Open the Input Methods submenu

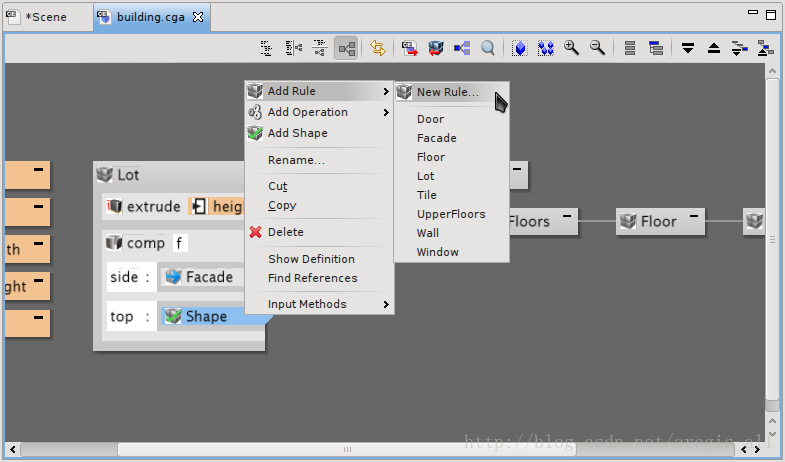point(318,304)
